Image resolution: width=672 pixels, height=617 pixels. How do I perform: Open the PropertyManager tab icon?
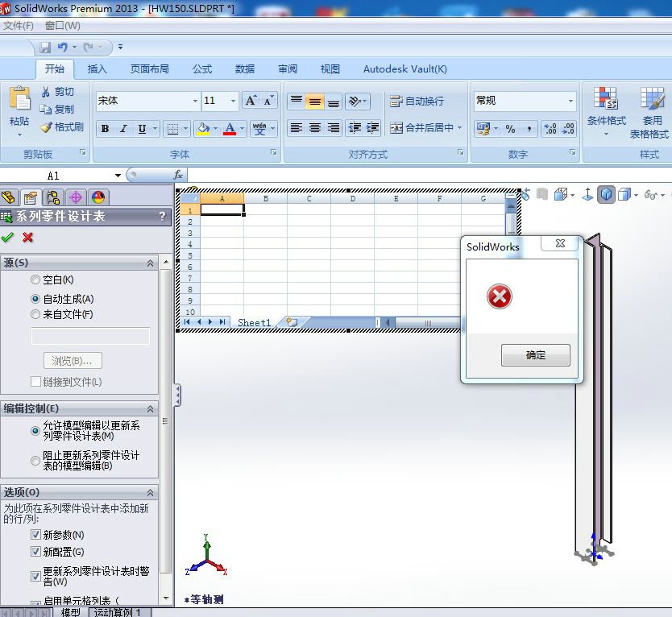[31, 197]
